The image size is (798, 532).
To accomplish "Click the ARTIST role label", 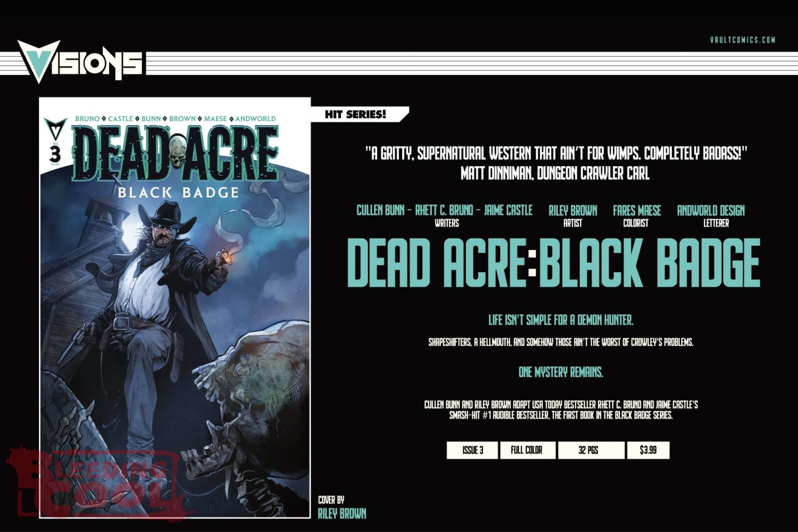I will point(573,223).
